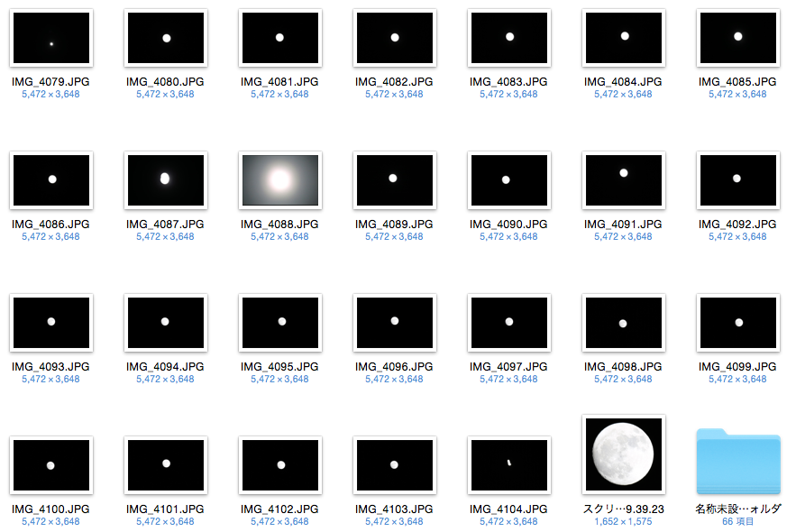Click the IMG_4096.JPG thumbnail
Screen dimensions: 796x532
coord(395,323)
